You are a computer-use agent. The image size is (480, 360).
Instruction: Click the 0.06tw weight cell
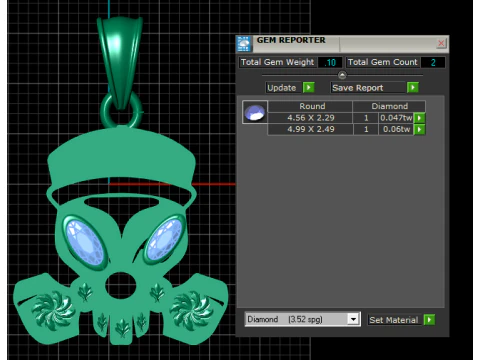pos(396,129)
